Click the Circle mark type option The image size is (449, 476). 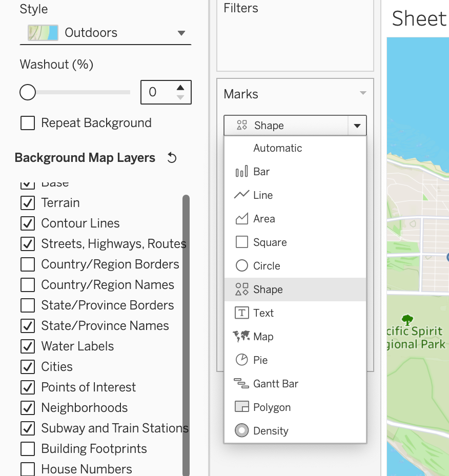[x=267, y=266]
